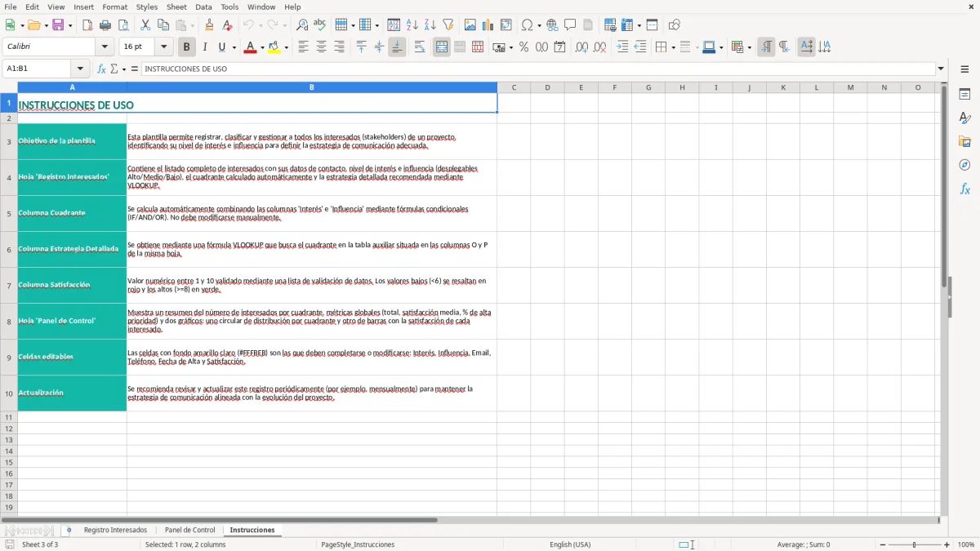Image resolution: width=980 pixels, height=551 pixels.
Task: Apply the red font color swatch
Action: coord(250,47)
